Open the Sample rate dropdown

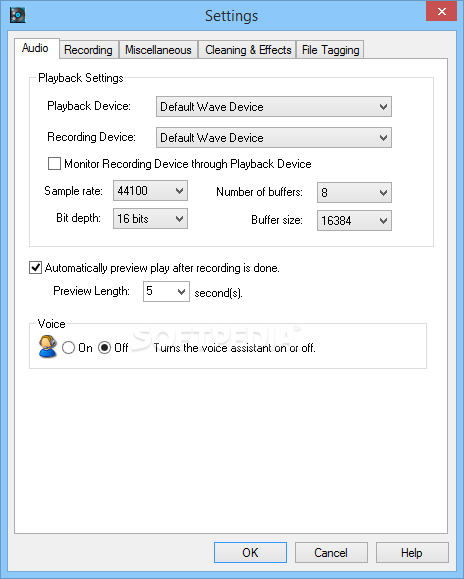tap(150, 191)
